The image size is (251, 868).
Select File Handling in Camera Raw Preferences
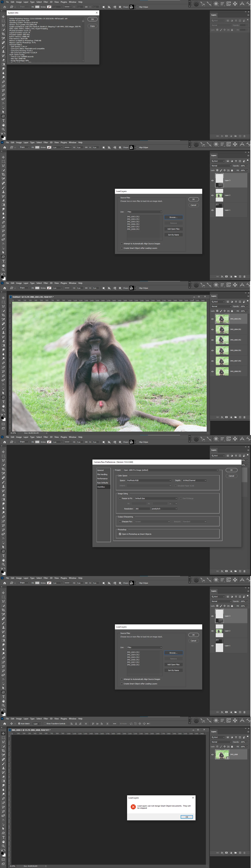[x=102, y=474]
